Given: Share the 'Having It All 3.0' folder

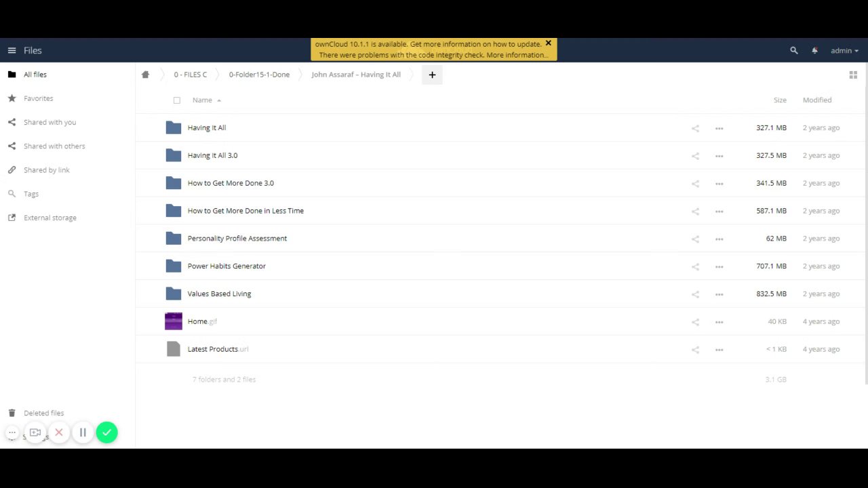Looking at the screenshot, I should [x=695, y=156].
